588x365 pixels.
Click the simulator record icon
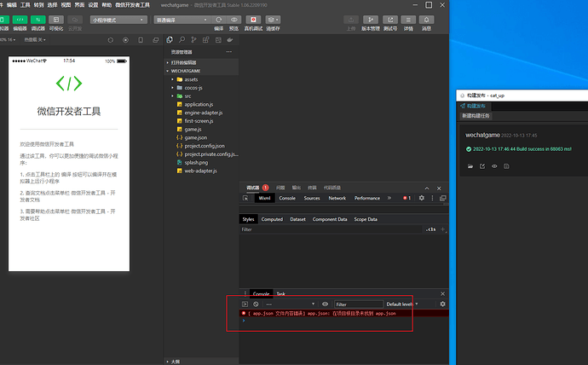(125, 40)
